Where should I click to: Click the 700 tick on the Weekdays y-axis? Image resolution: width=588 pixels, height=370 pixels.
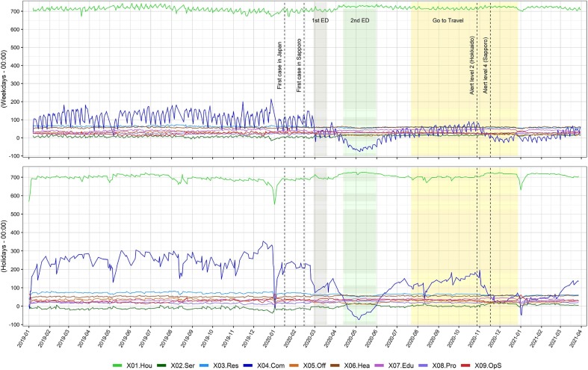tap(15, 11)
